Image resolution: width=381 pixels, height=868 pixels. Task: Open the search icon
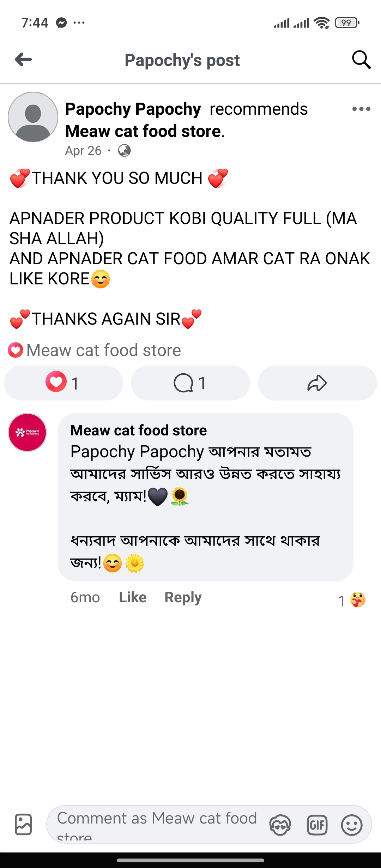(x=361, y=60)
